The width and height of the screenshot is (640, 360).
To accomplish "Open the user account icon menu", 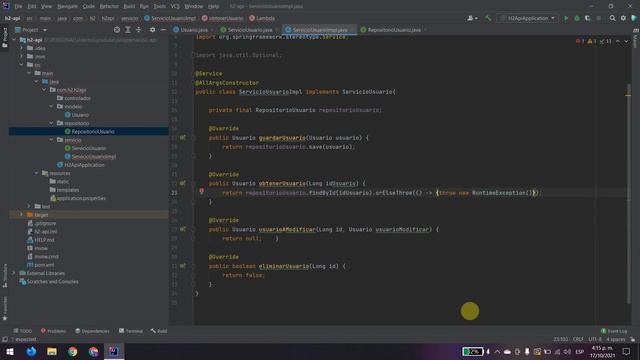I will [x=472, y=18].
